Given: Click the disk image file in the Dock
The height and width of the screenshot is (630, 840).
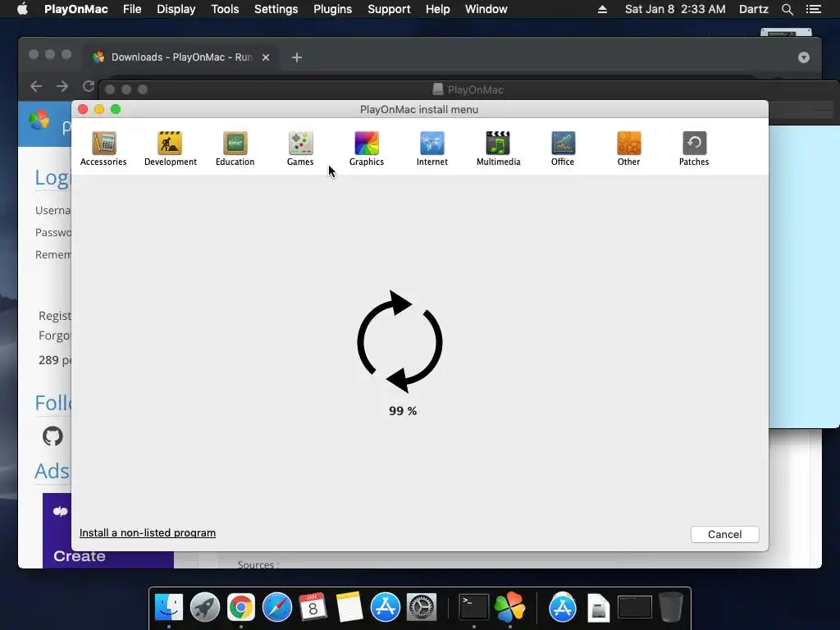Looking at the screenshot, I should tap(598, 608).
